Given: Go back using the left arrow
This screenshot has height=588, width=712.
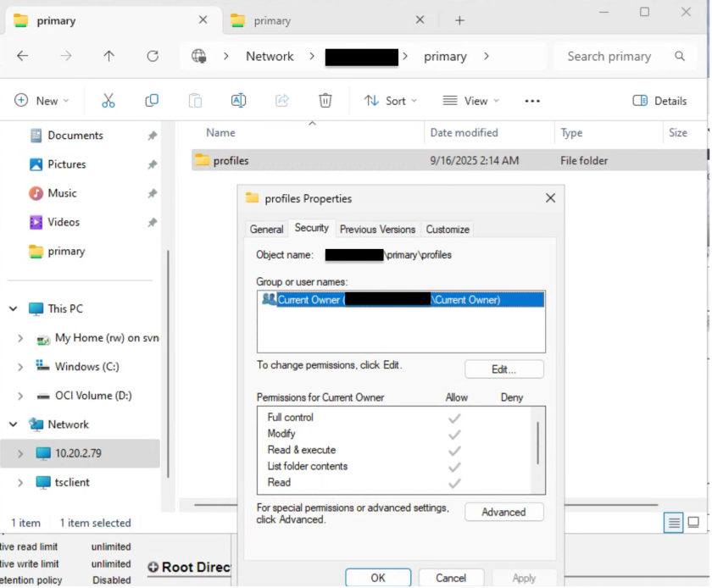Looking at the screenshot, I should click(23, 57).
